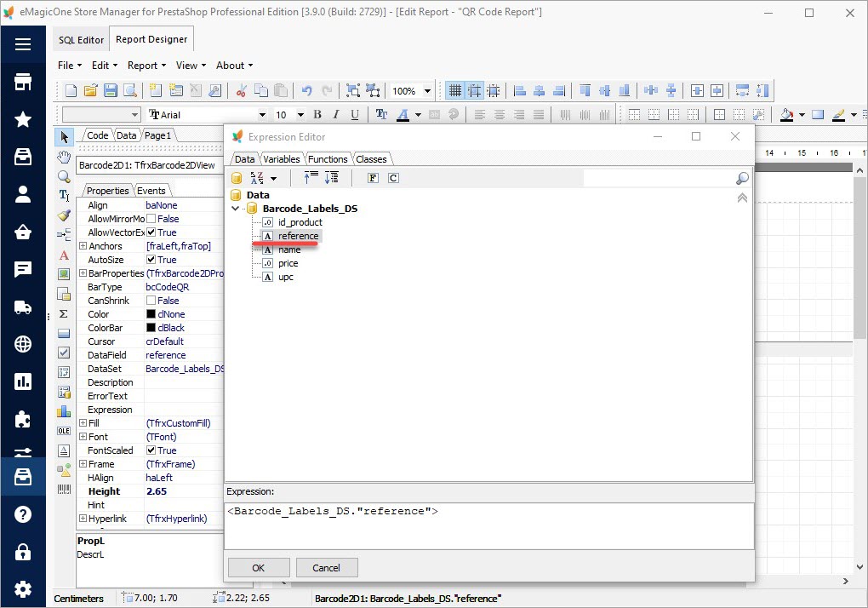Click the Show Grid toolbar icon
Image resolution: width=868 pixels, height=608 pixels.
[455, 90]
